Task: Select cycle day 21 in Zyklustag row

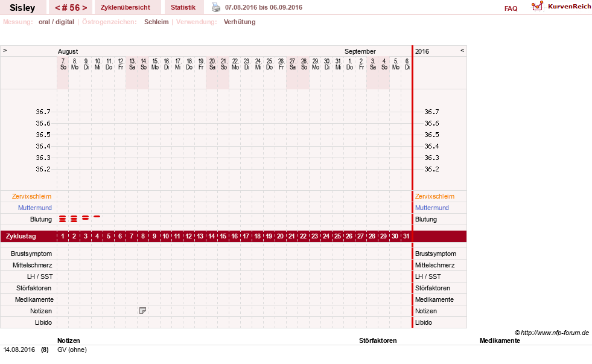Action: pyautogui.click(x=291, y=237)
